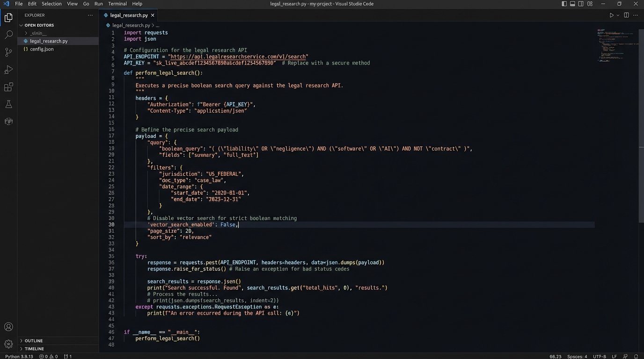Open the Run and Debug view
Screen dimensions: 644x359
click(x=8, y=69)
